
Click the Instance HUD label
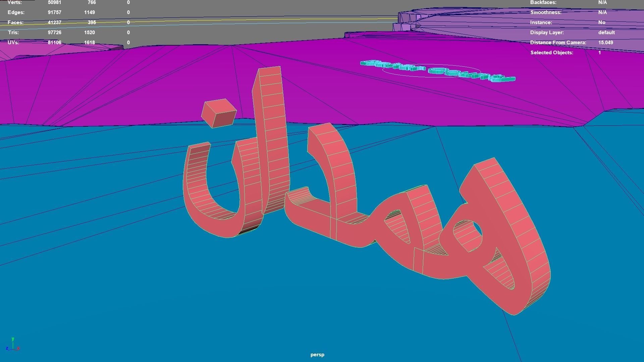pos(541,22)
